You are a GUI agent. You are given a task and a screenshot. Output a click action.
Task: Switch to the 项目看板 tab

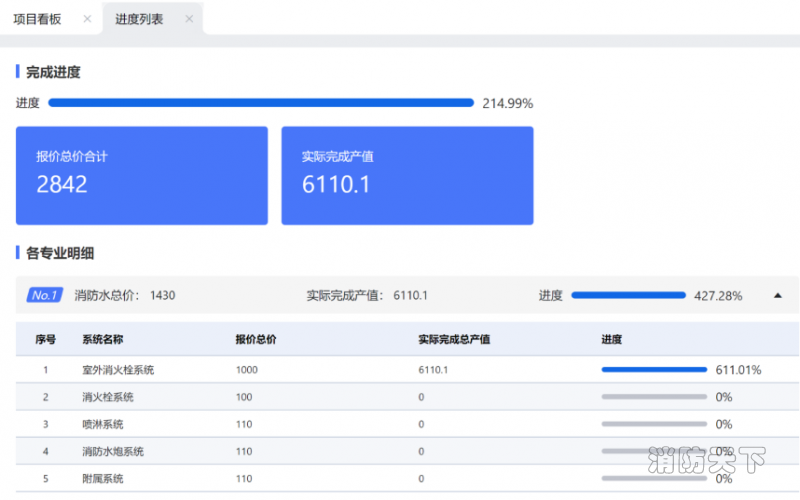[x=37, y=19]
